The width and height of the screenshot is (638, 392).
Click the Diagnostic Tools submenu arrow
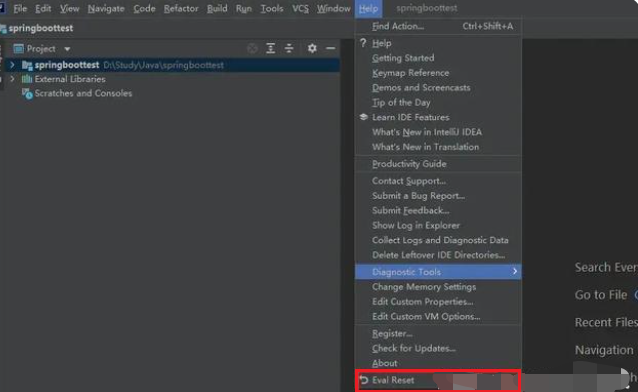(x=515, y=271)
